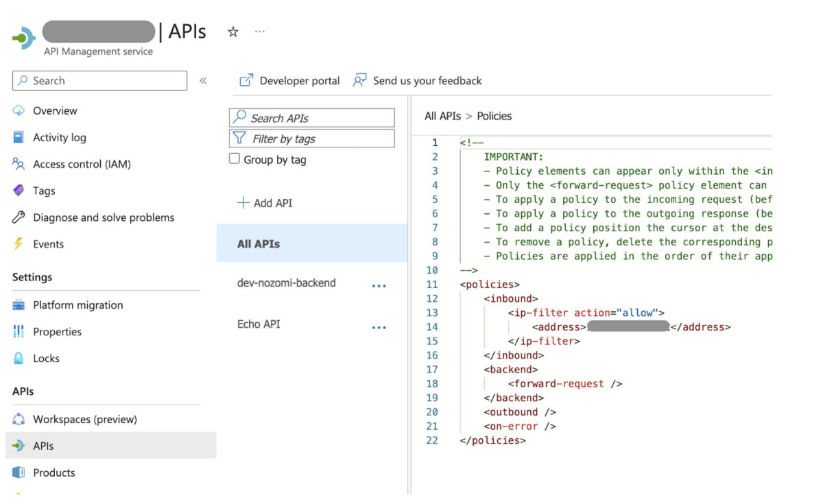The image size is (823, 504).
Task: Select the Overview cloud icon
Action: (19, 110)
